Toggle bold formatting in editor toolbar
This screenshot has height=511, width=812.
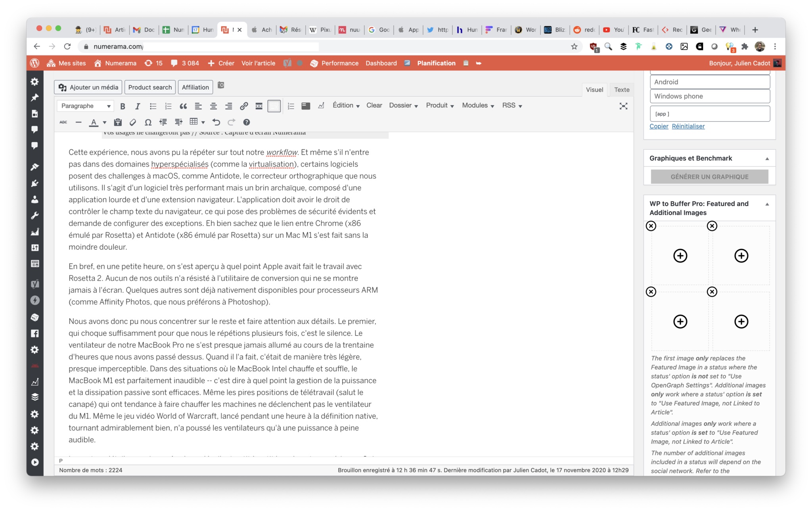click(123, 106)
